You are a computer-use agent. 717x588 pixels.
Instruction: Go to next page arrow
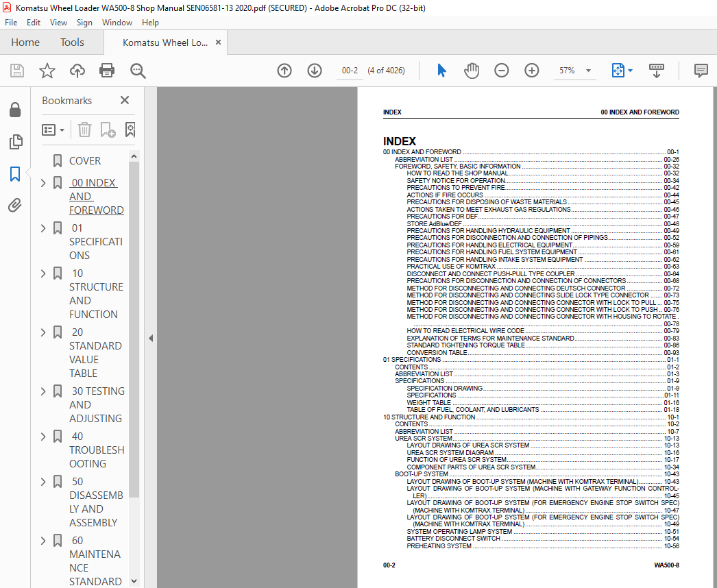(315, 71)
